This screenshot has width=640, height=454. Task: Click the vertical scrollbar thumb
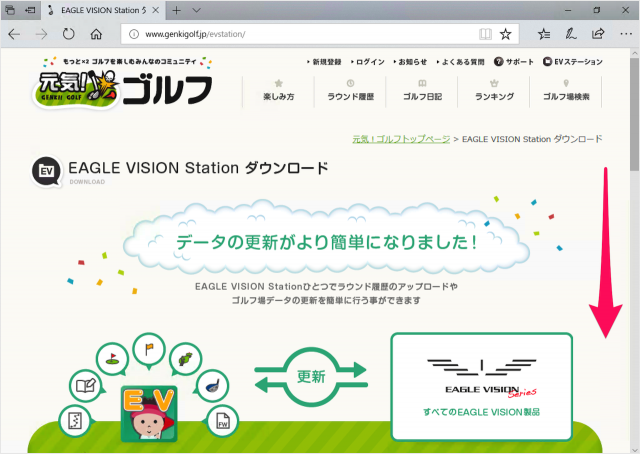635,114
